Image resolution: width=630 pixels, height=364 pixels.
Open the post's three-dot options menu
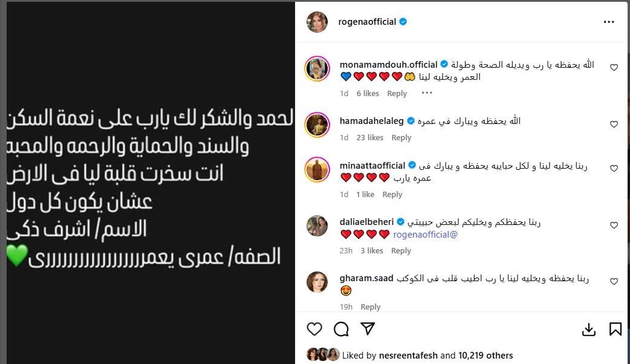[609, 22]
